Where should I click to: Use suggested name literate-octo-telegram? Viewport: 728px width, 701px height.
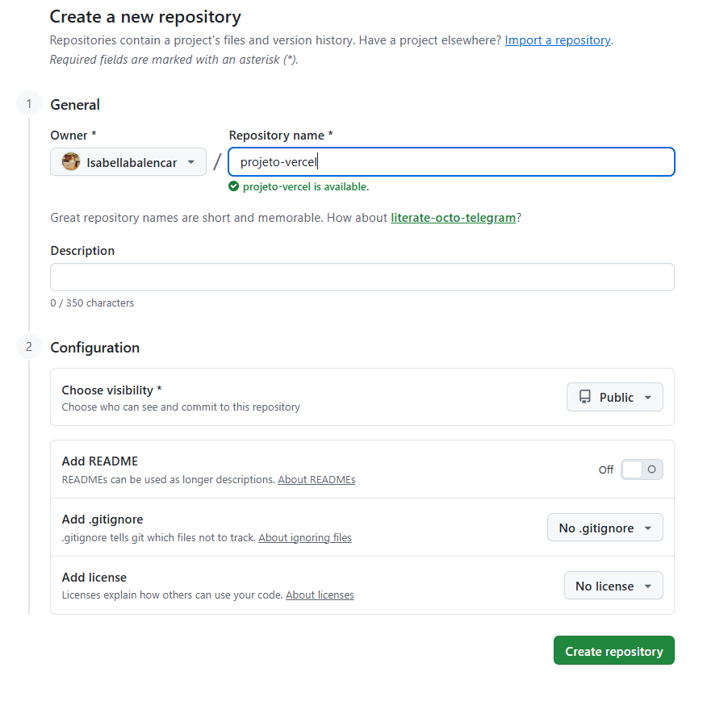coord(453,218)
